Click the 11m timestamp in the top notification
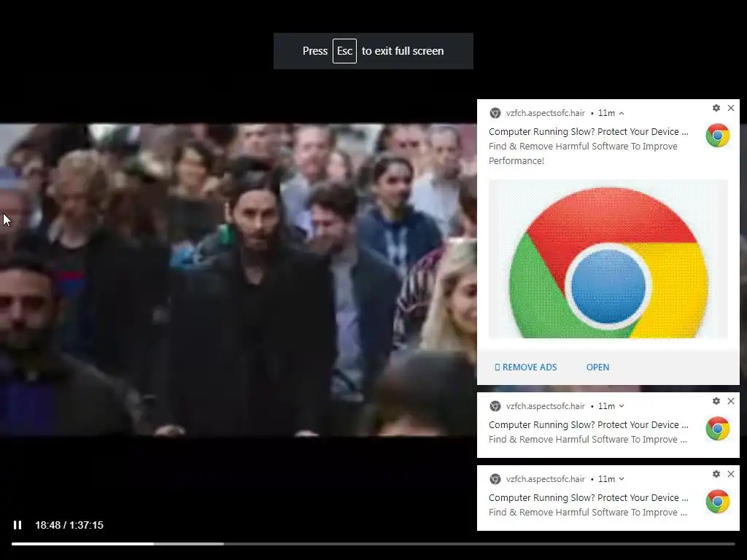This screenshot has width=747, height=560. (x=606, y=113)
